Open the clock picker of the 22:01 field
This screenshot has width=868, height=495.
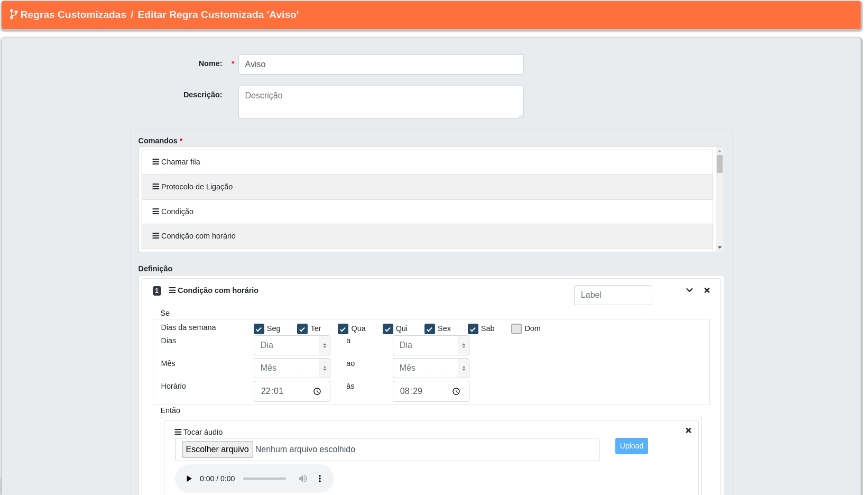point(317,391)
